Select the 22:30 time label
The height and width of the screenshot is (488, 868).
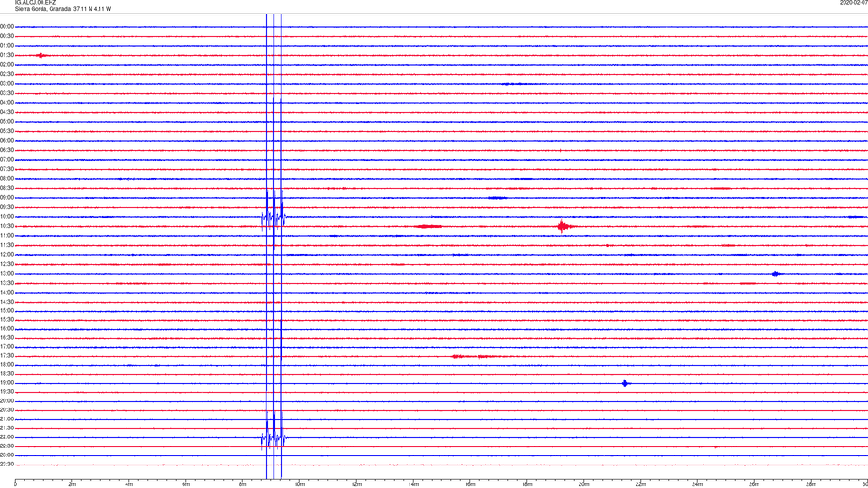click(x=6, y=446)
